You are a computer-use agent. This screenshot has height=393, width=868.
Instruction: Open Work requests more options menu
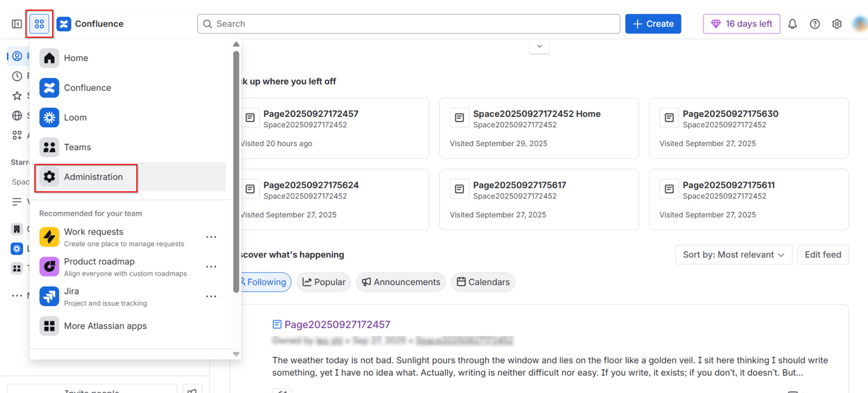pos(211,237)
